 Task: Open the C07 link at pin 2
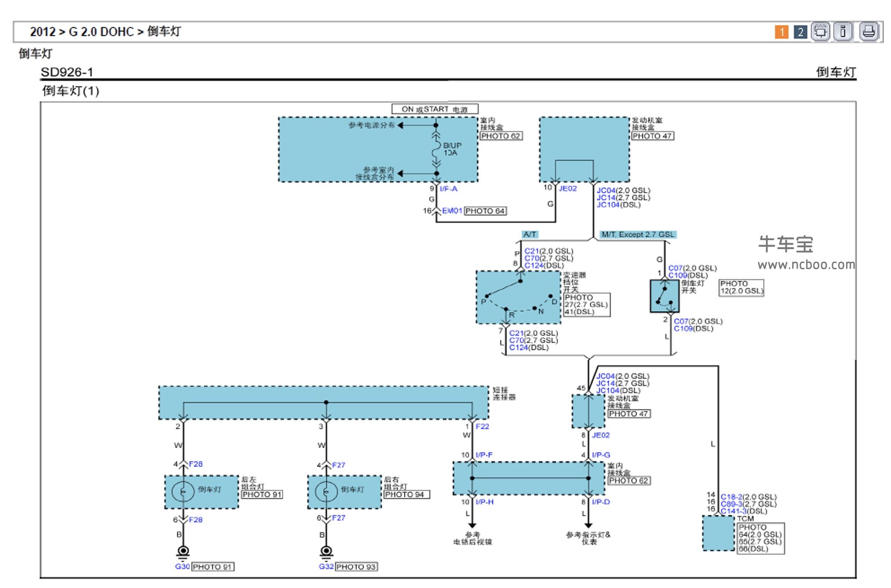[681, 321]
